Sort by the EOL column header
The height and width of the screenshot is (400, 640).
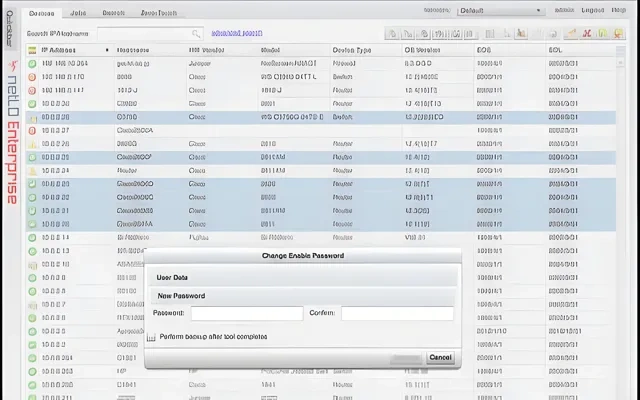tap(580, 50)
